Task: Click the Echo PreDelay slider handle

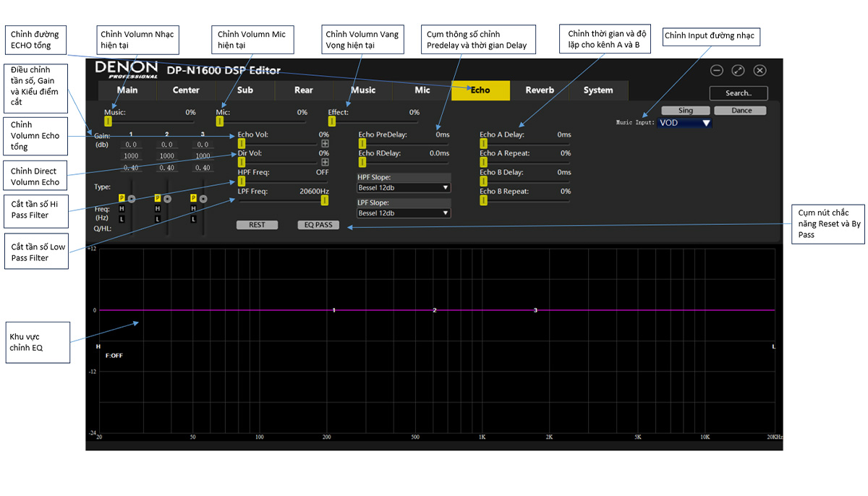Action: (x=362, y=144)
